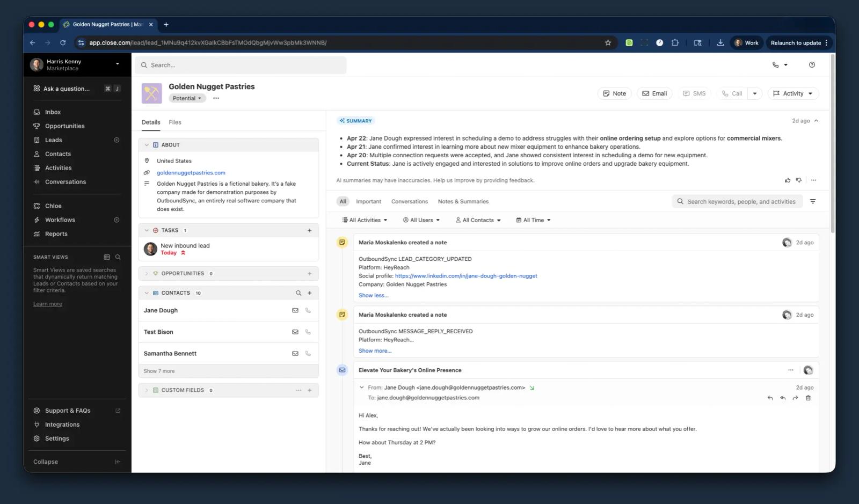Open Support & FAQs link
The height and width of the screenshot is (504, 859).
[68, 411]
